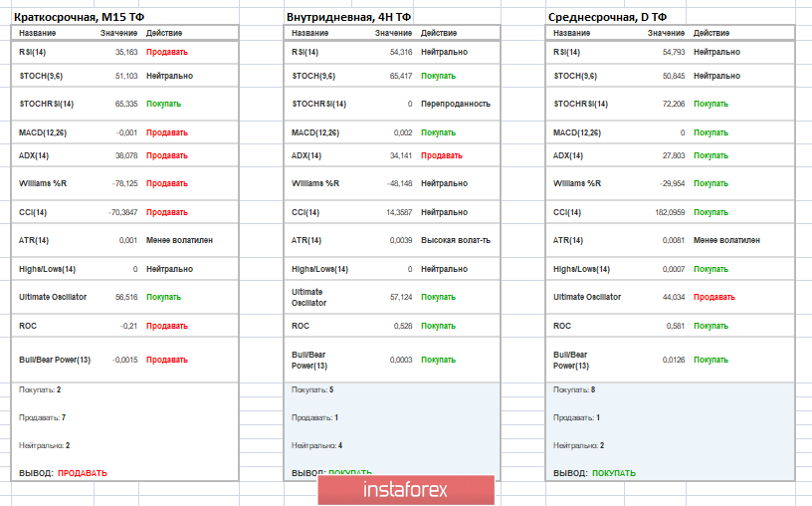Click the red 'ПРОДАВАТЬ' conclusion in M15 table

(x=83, y=473)
